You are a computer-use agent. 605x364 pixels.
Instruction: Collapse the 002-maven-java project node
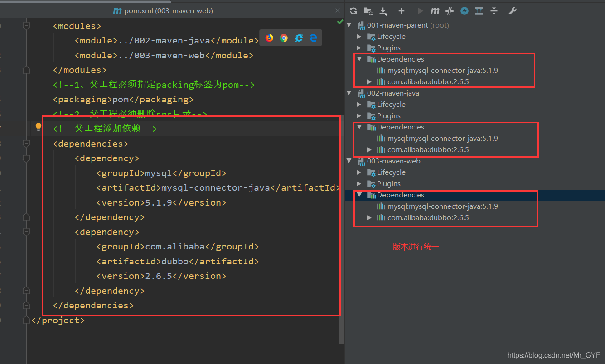coord(349,93)
